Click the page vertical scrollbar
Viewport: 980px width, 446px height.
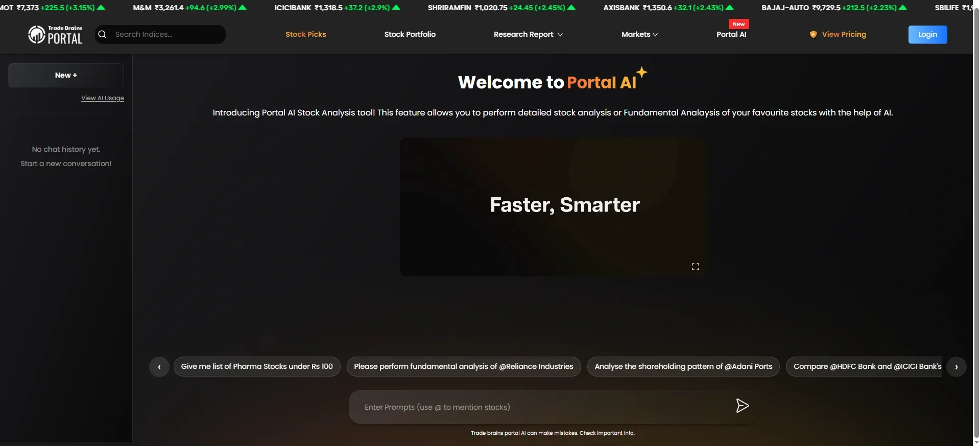(976, 223)
